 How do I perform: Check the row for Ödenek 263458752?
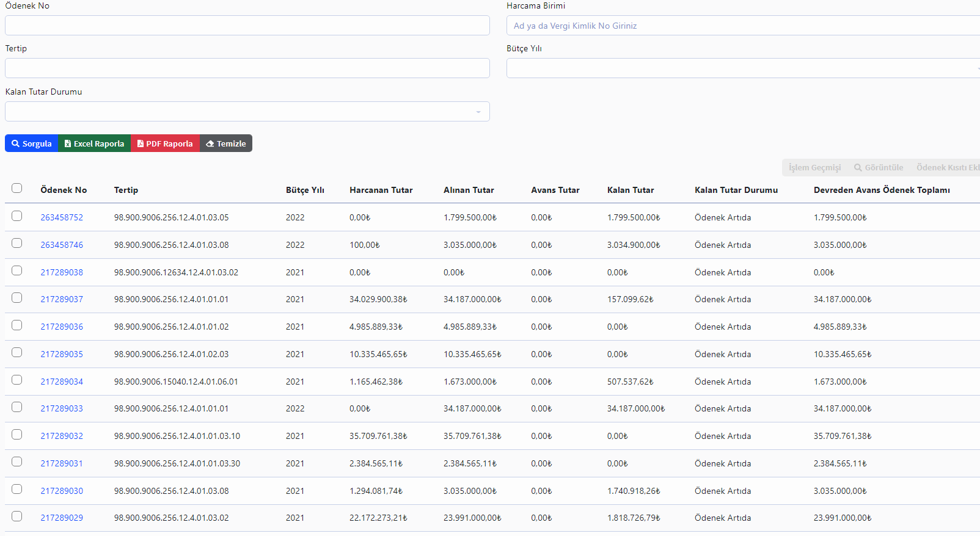(17, 216)
